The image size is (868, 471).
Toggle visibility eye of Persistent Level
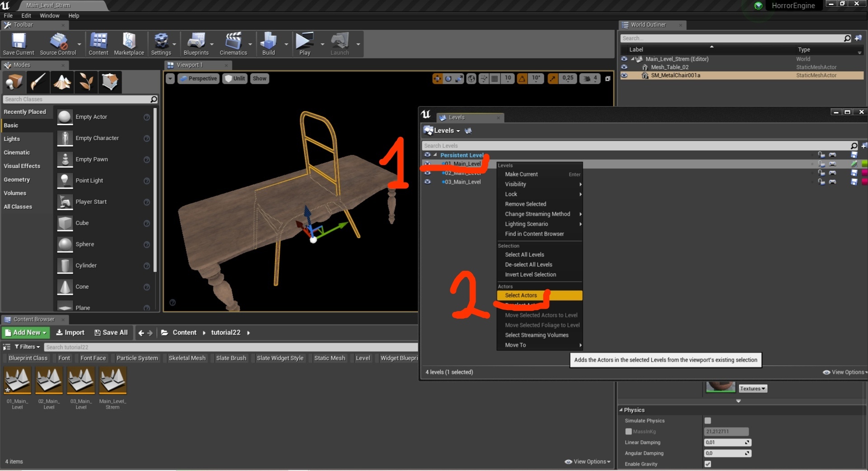427,155
